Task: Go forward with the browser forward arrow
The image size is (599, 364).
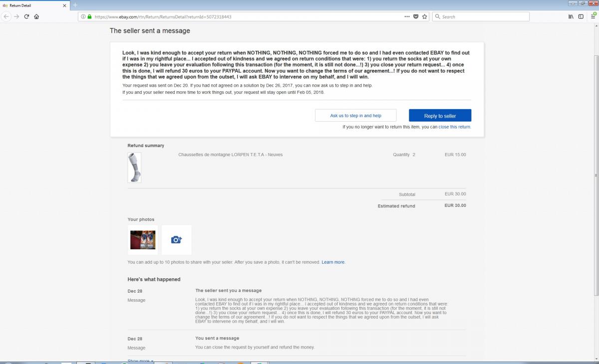Action: [x=16, y=16]
